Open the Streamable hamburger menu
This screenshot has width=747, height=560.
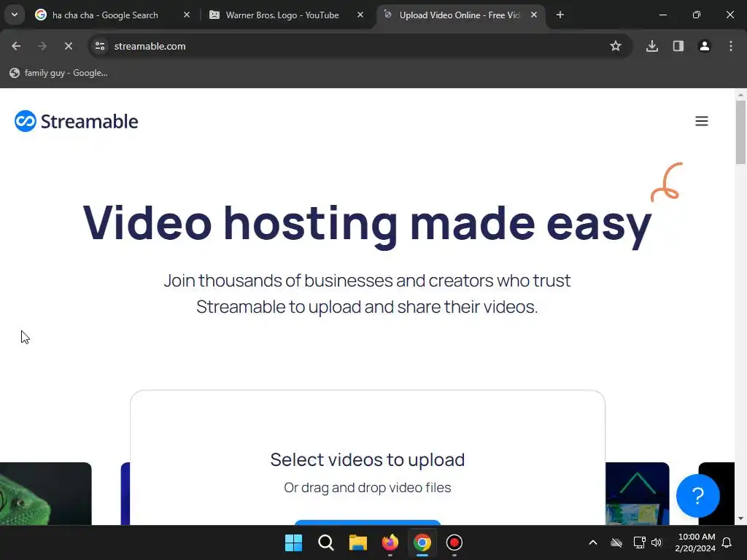[701, 121]
